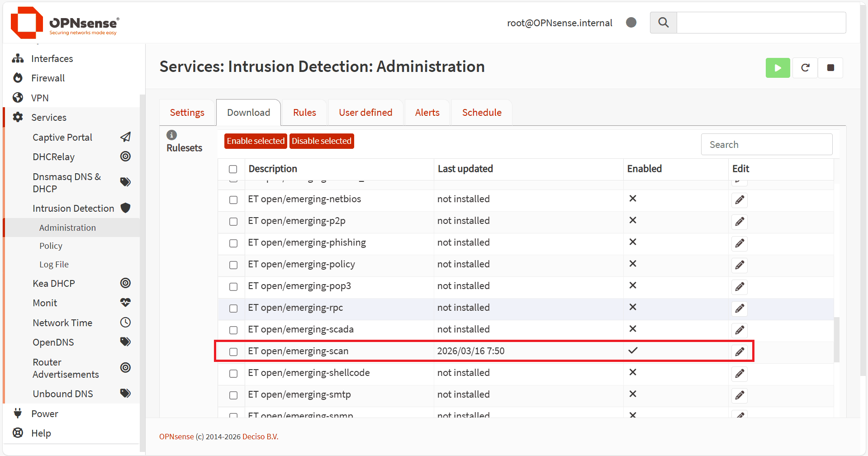Stop the intrusion detection service
This screenshot has width=868, height=456.
pos(830,68)
